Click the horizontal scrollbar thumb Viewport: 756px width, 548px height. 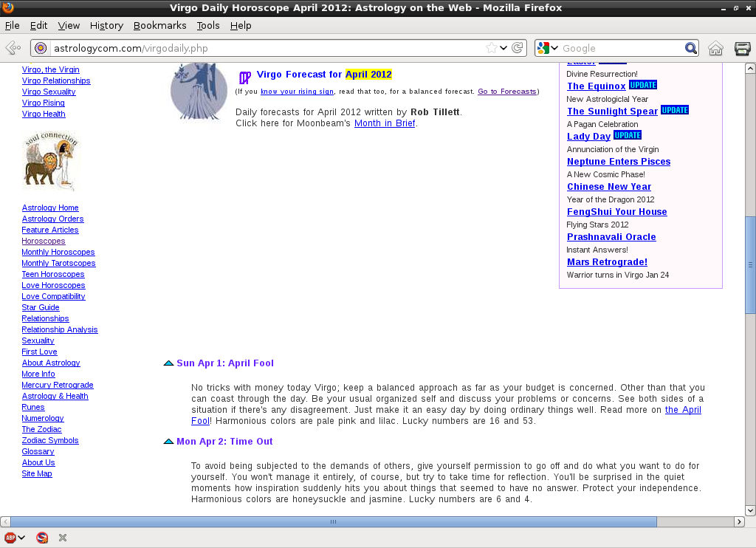point(333,521)
